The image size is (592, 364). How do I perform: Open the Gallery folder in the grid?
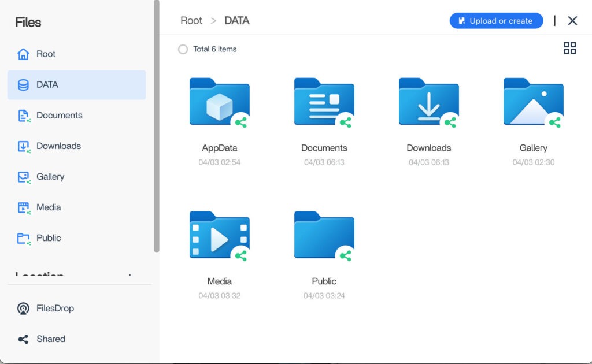(x=532, y=103)
